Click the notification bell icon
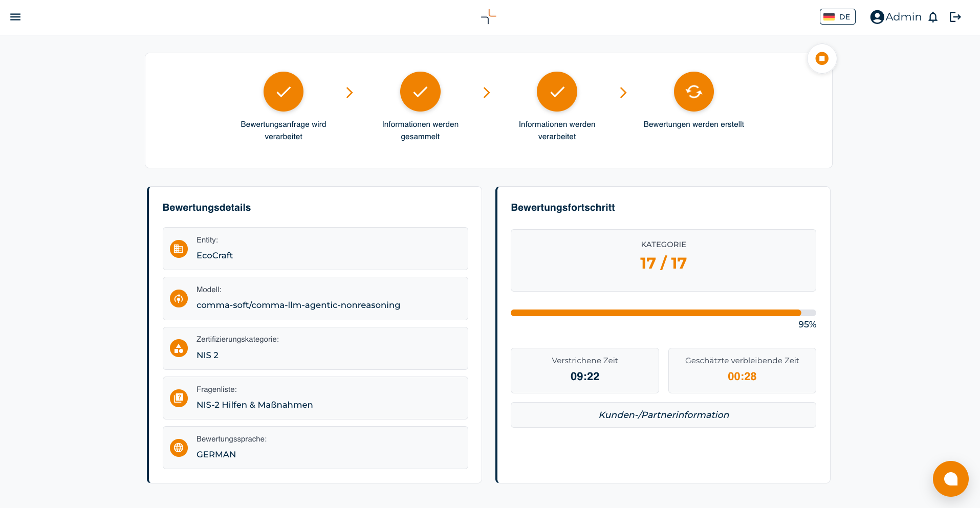980x508 pixels. coord(933,17)
